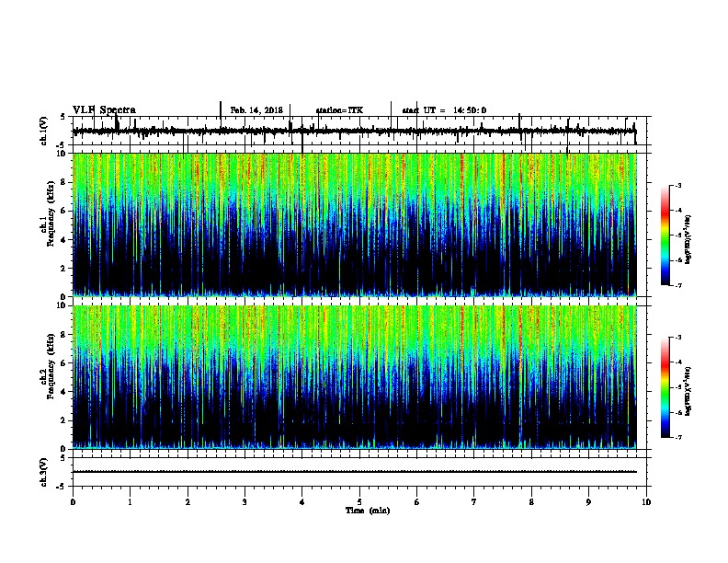
Task: Select the 'Time (min)' axis label
Action: tap(368, 511)
